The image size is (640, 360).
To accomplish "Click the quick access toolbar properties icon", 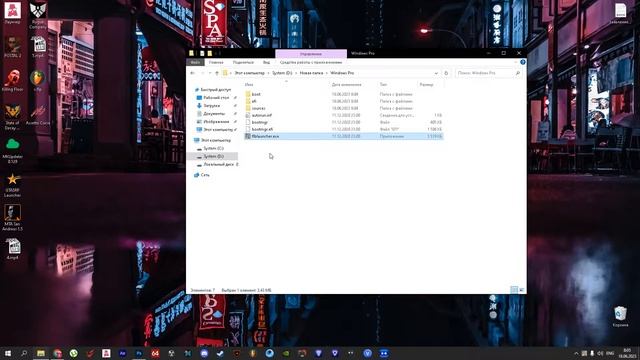I will tap(202, 53).
